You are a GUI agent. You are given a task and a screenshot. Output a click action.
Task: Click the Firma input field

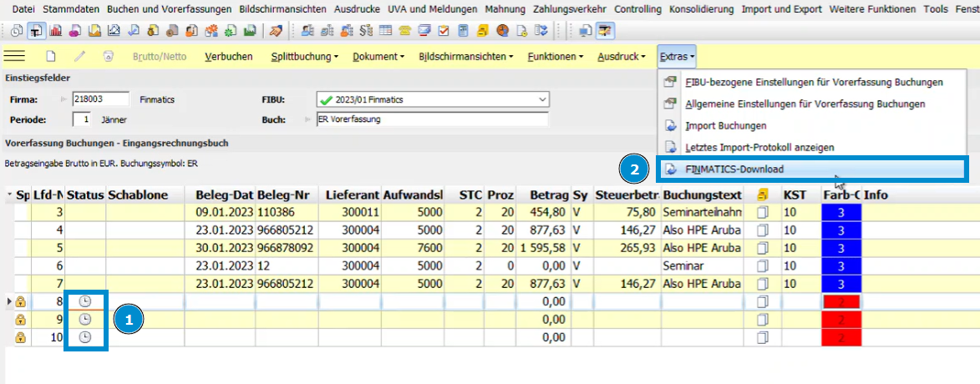(100, 99)
